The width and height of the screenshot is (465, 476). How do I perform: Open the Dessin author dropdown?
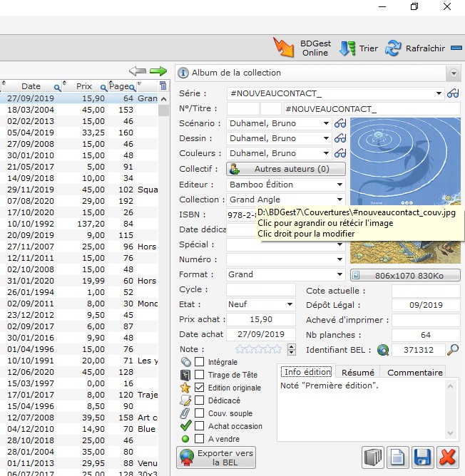(326, 138)
